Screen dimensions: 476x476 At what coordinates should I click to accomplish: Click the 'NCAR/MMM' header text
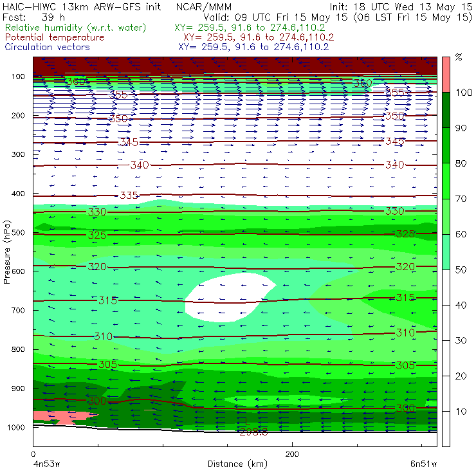pos(204,6)
